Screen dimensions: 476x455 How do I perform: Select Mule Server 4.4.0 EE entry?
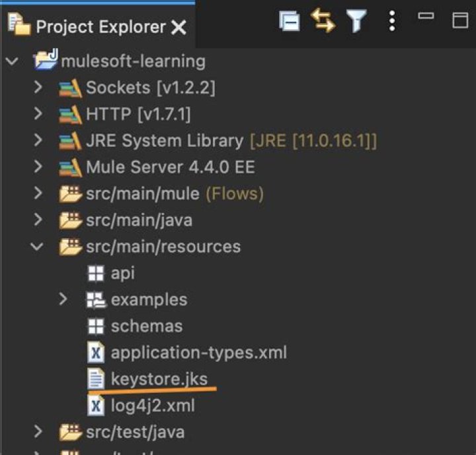[171, 167]
